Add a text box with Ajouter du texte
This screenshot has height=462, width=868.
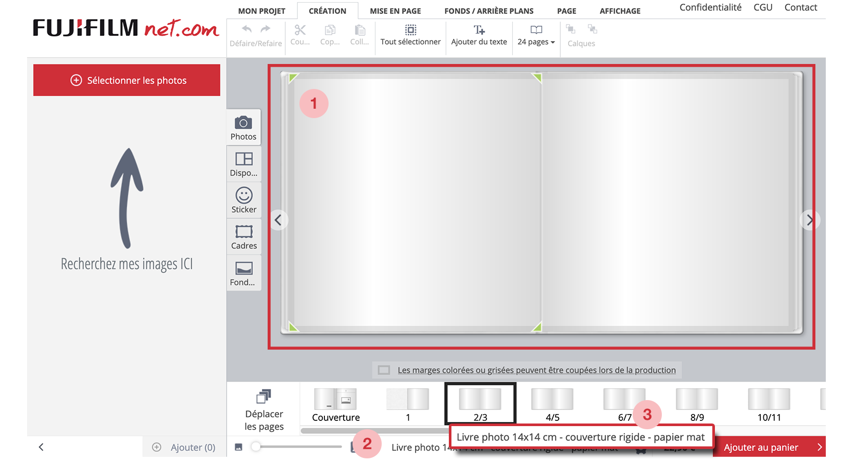click(479, 35)
